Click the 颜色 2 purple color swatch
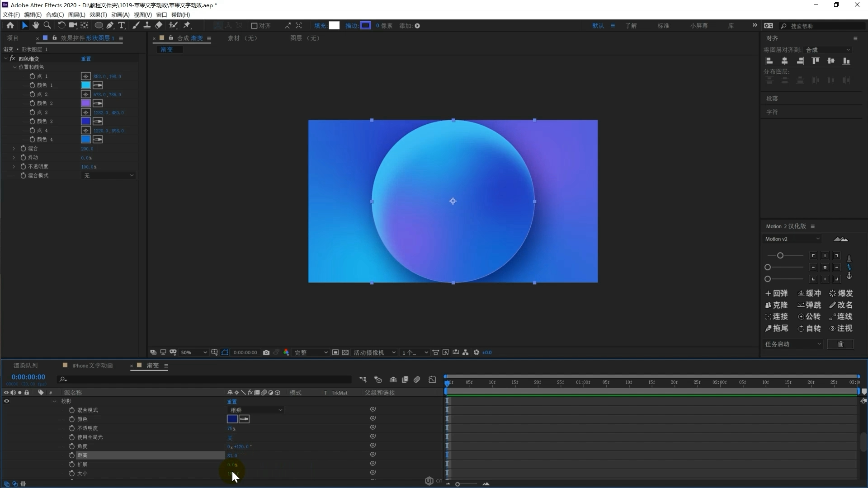This screenshot has width=868, height=488. (85, 103)
